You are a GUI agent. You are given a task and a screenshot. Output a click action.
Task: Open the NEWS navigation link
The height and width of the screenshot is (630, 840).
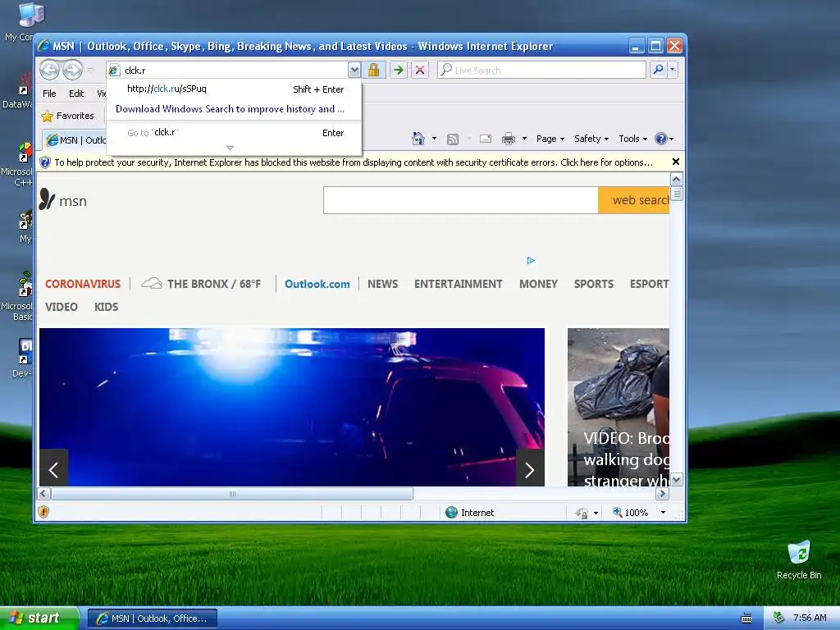[x=382, y=284]
